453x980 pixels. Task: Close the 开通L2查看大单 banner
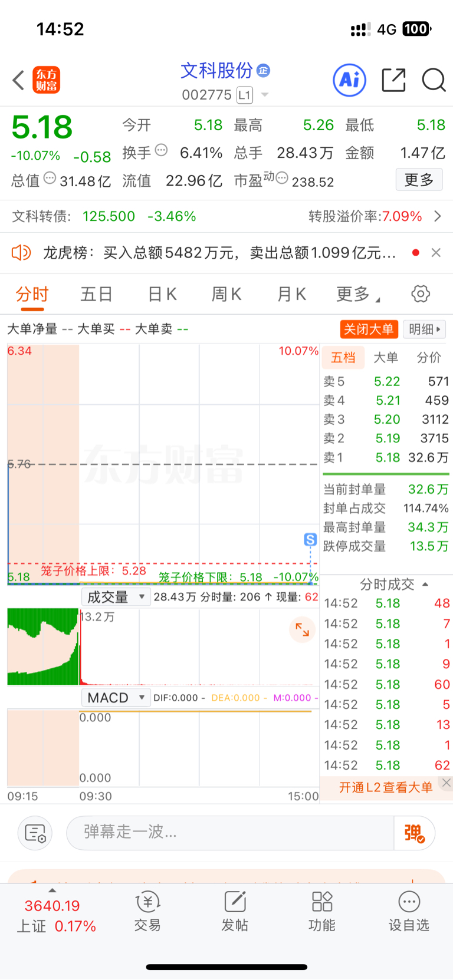(447, 783)
